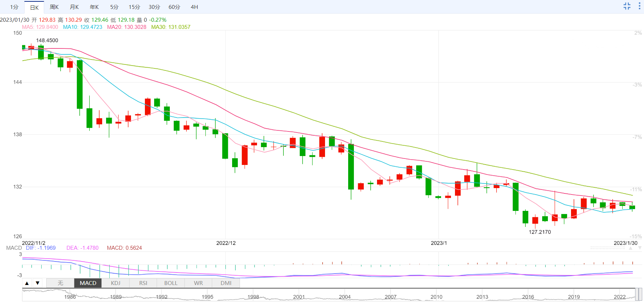The height and width of the screenshot is (306, 644).
Task: Choose the 15分 interval tab
Action: point(134,7)
